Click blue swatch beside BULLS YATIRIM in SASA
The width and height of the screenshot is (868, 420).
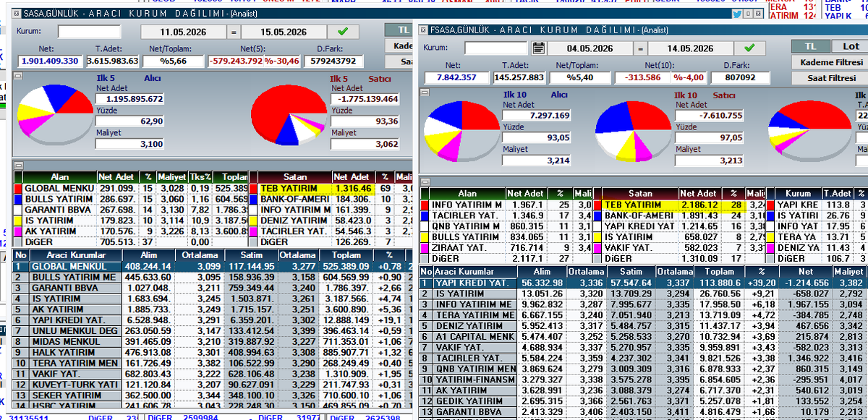click(18, 199)
